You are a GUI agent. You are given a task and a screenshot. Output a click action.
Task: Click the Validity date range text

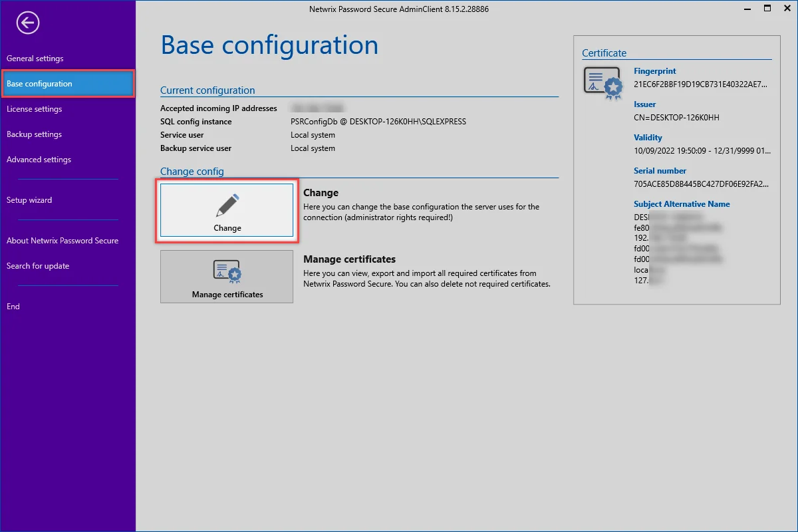(x=702, y=151)
